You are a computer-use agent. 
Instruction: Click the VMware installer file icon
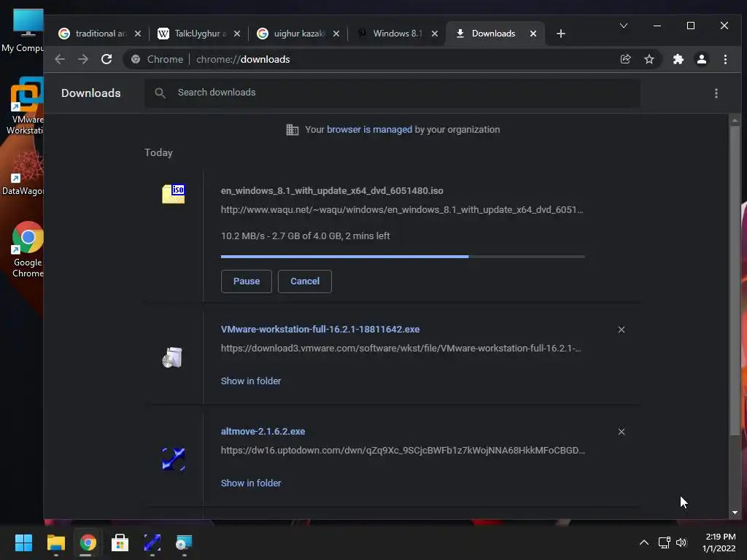coord(172,357)
